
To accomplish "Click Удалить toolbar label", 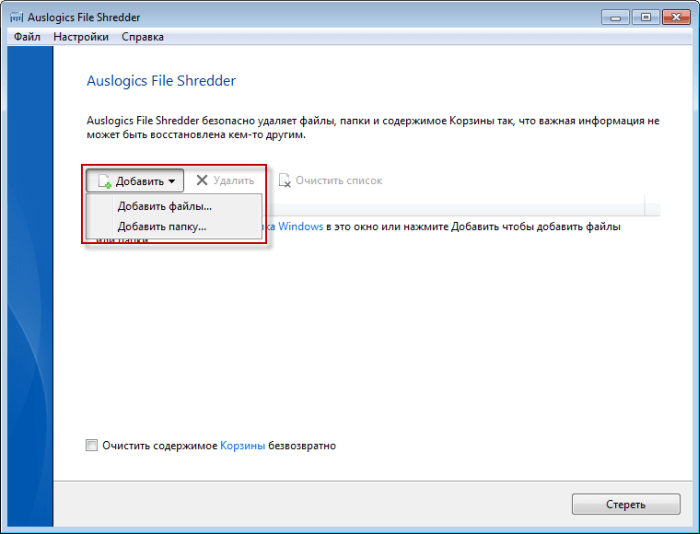I will pyautogui.click(x=233, y=180).
